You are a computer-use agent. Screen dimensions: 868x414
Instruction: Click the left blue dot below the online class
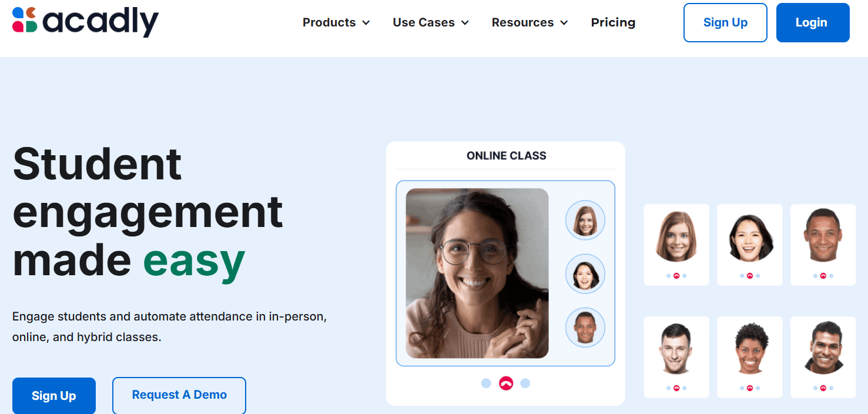coord(486,383)
